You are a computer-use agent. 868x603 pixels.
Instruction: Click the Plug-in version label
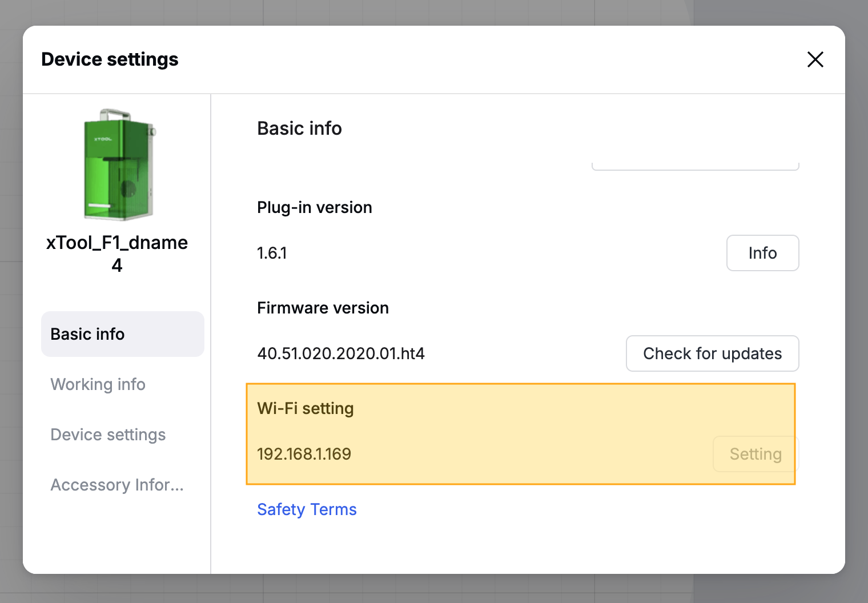click(x=315, y=207)
